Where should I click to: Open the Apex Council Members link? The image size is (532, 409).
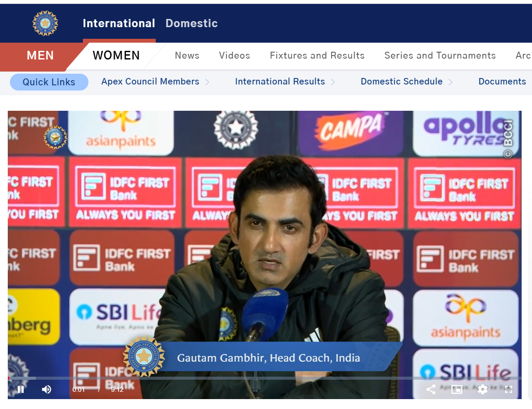click(150, 81)
